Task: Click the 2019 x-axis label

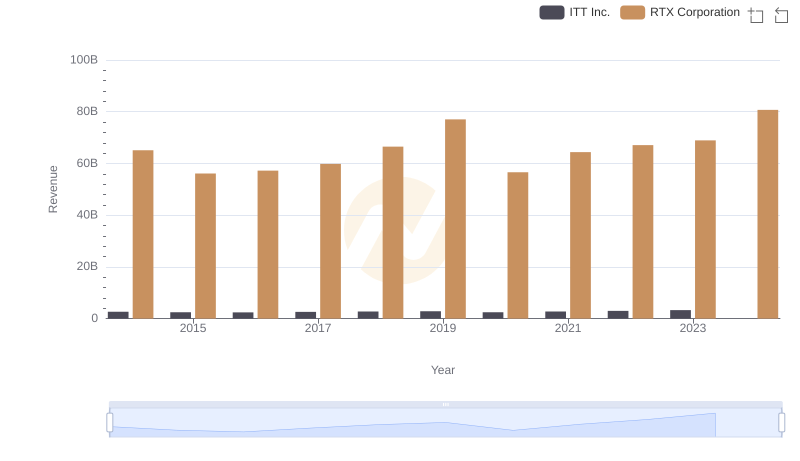Action: pos(443,328)
